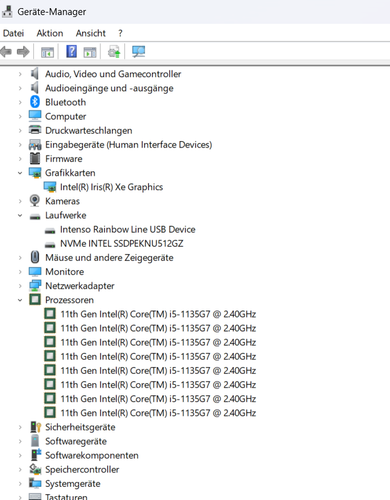The image size is (390, 500).
Task: Click the Audioeingänge und -ausgänge speaker icon
Action: [34, 88]
